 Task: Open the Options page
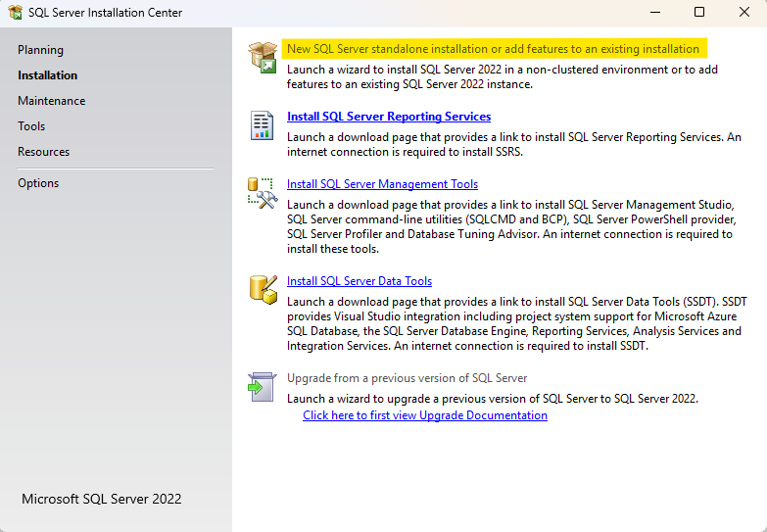tap(38, 183)
